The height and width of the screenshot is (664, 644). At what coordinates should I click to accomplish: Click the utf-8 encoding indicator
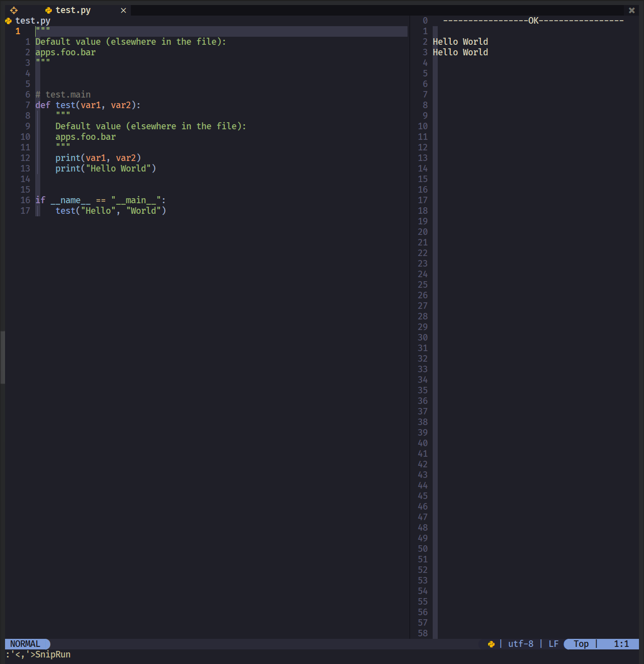coord(521,644)
